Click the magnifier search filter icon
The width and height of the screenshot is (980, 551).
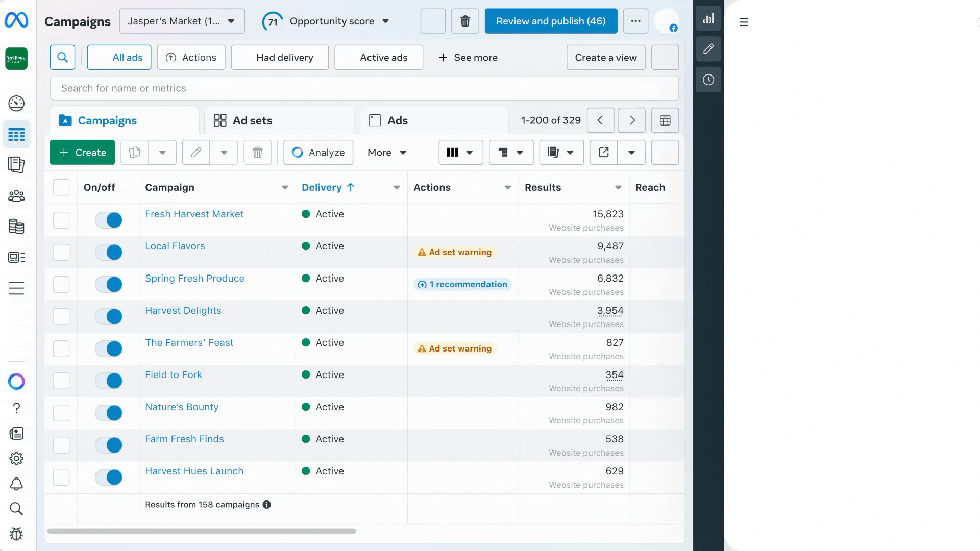63,58
